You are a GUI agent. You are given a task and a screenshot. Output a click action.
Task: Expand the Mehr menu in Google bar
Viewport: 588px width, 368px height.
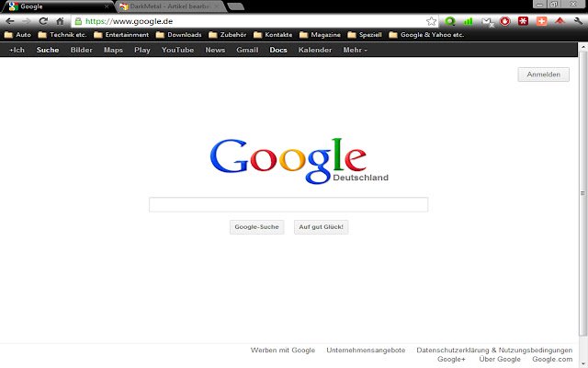(x=356, y=50)
